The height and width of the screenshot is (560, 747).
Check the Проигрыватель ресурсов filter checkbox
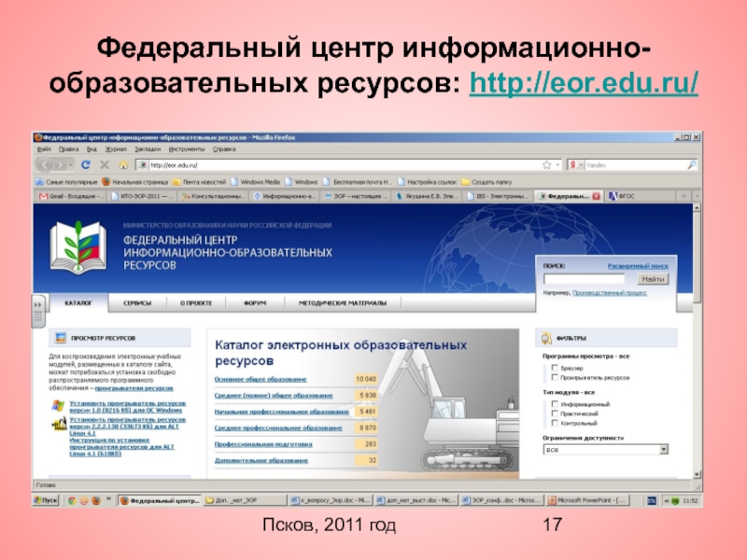click(x=555, y=377)
